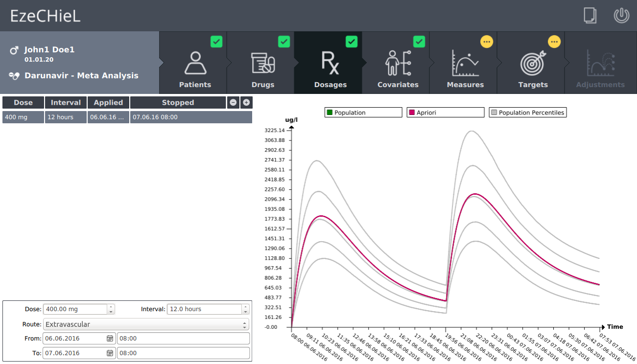Click the power shutdown icon
This screenshot has height=364, width=637.
[x=621, y=16]
